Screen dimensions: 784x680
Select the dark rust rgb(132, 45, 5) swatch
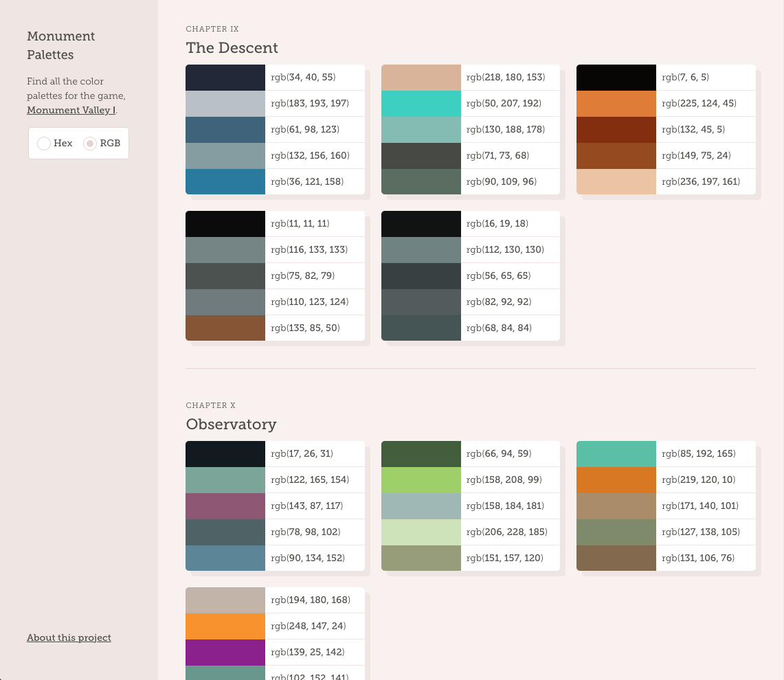(x=616, y=129)
